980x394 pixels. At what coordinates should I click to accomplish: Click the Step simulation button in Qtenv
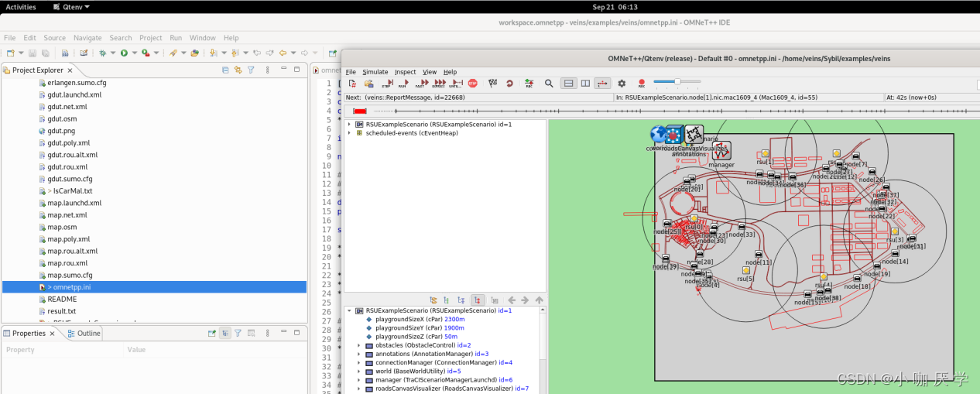click(x=386, y=84)
